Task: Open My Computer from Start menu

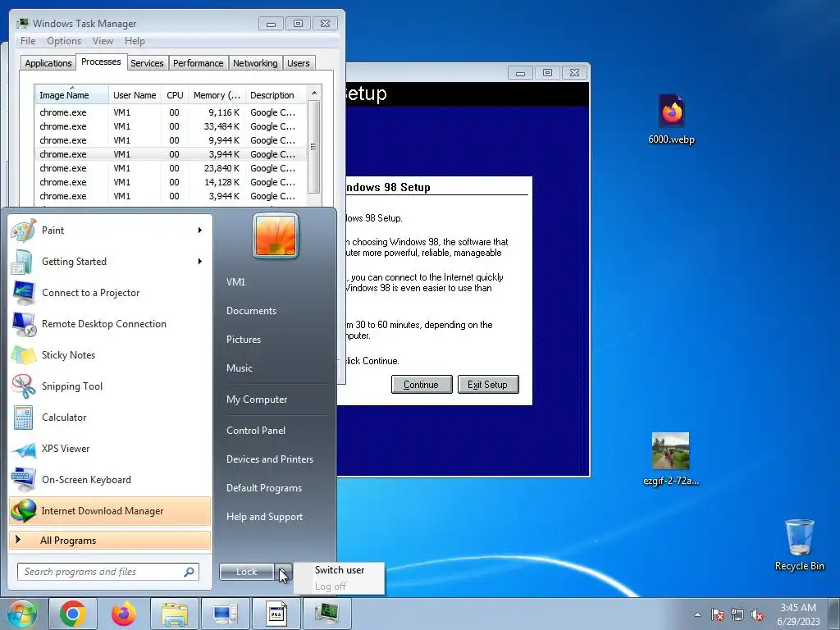Action: [x=257, y=399]
